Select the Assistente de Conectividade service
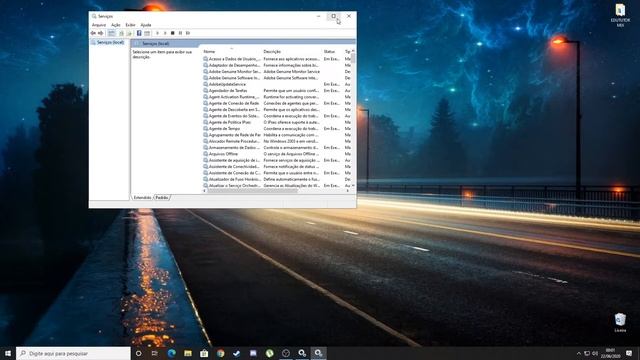 pos(277,167)
